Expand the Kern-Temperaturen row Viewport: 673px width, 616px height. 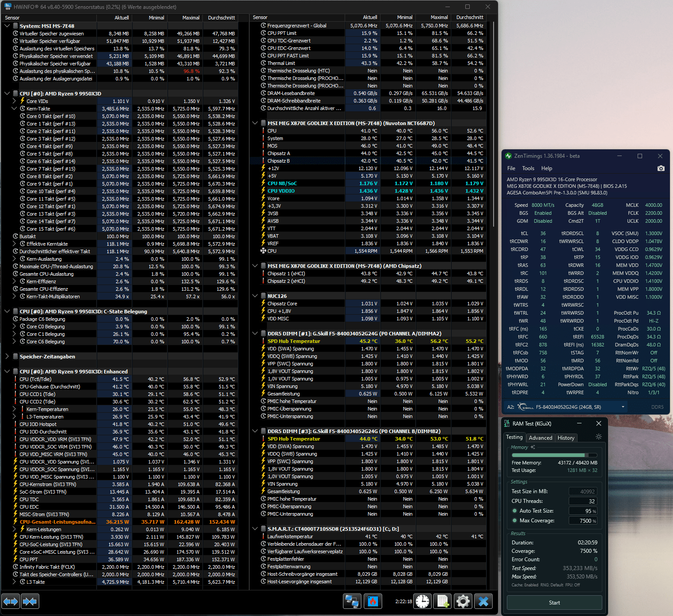(14, 409)
